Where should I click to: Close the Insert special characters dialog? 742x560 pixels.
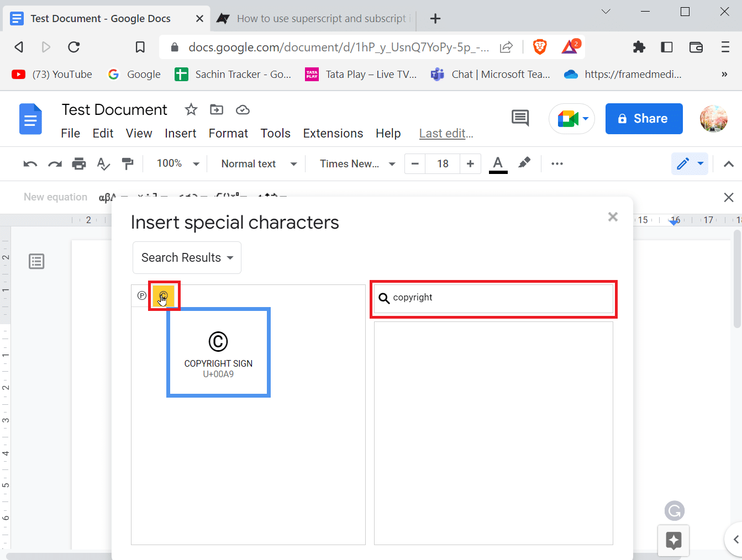[613, 217]
